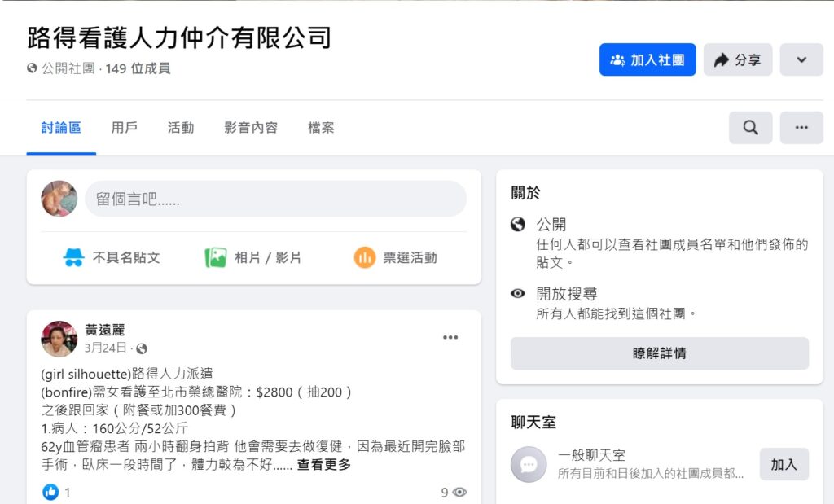Click the 公開 globe icon in About
The width and height of the screenshot is (834, 504).
click(517, 225)
